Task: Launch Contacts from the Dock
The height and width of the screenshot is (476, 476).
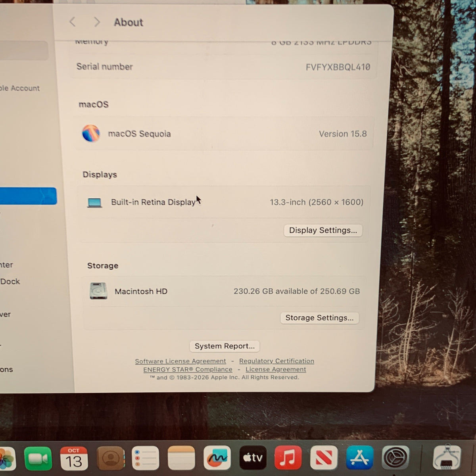Action: 111,459
